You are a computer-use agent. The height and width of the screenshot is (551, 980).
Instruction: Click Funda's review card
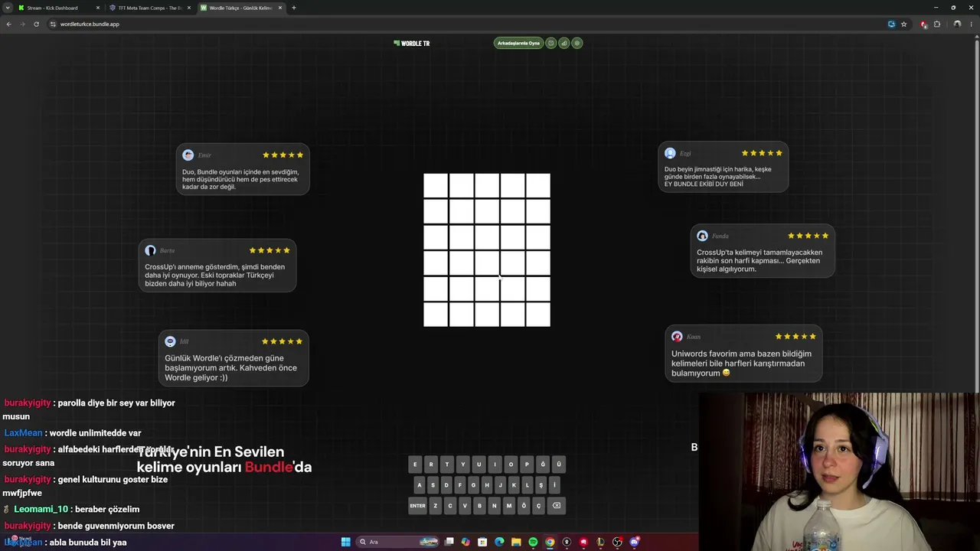(763, 251)
